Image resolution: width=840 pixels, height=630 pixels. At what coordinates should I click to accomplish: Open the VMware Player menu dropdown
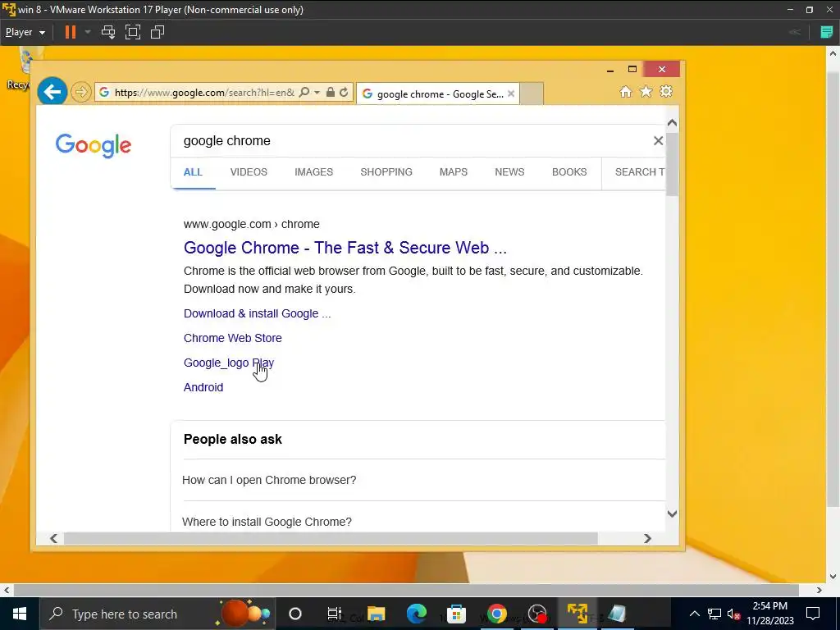[25, 32]
